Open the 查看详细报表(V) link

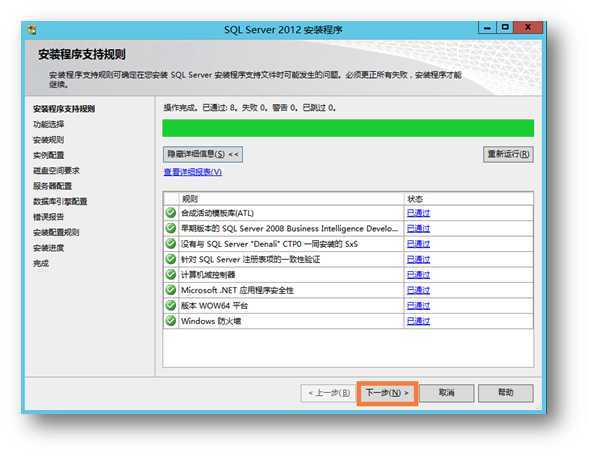point(193,172)
